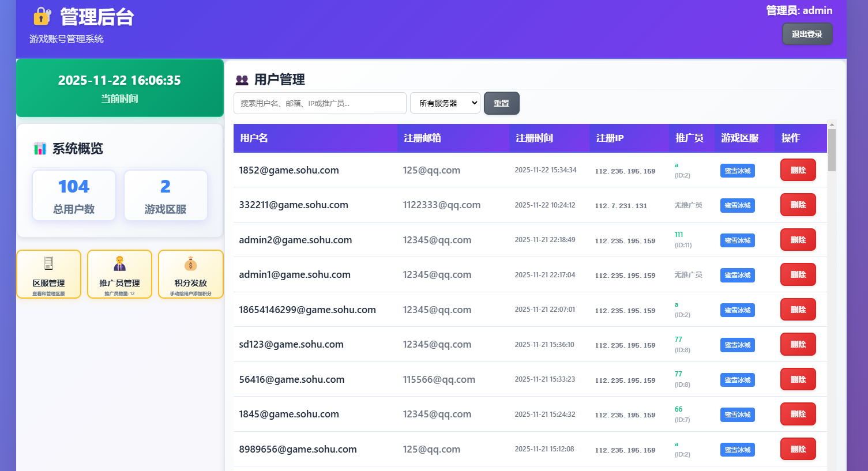The height and width of the screenshot is (471, 868).
Task: Click the businessman icon in 推广员管理 card
Action: click(x=119, y=263)
